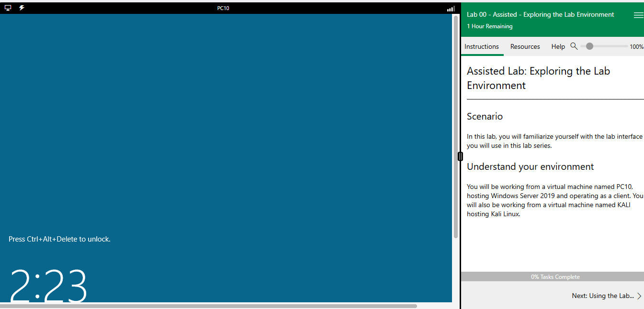This screenshot has height=309, width=644.
Task: Click the zoom slider handle
Action: (x=589, y=46)
